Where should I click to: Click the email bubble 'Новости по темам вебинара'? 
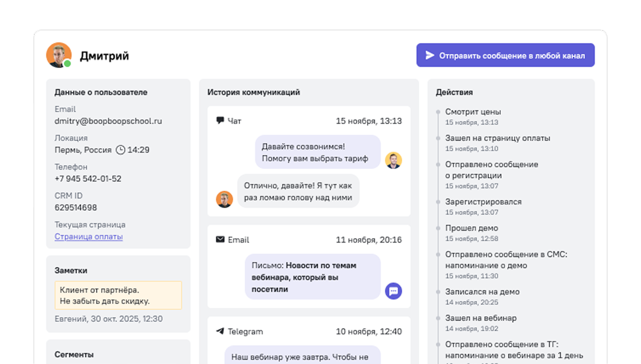pyautogui.click(x=313, y=277)
